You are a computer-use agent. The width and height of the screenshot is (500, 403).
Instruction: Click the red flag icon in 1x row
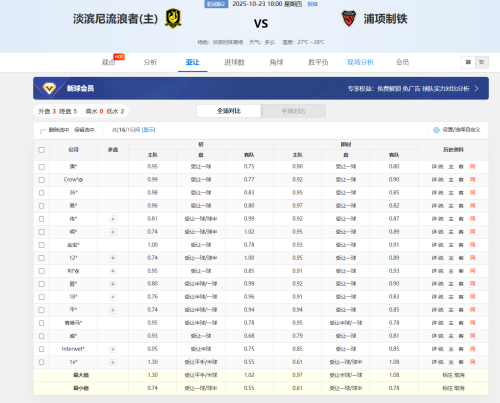472,362
